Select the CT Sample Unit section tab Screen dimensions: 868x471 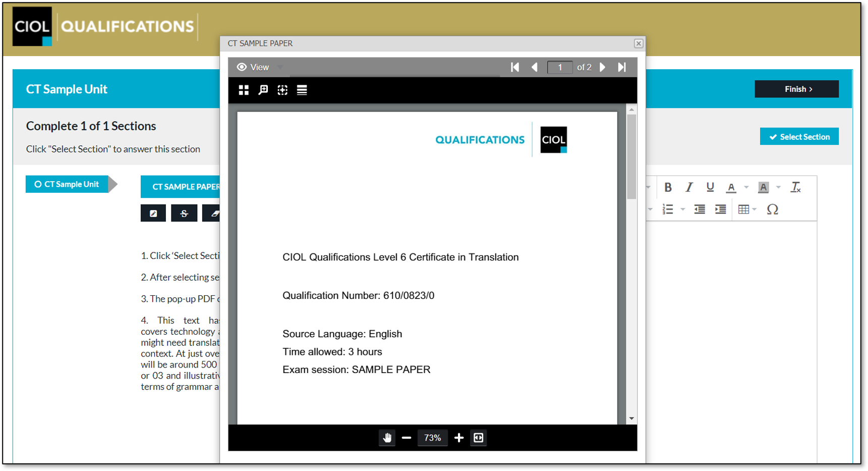click(67, 184)
